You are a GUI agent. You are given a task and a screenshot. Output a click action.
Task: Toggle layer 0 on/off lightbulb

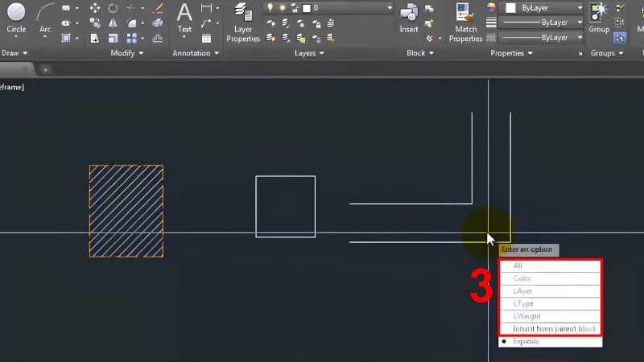click(x=270, y=8)
